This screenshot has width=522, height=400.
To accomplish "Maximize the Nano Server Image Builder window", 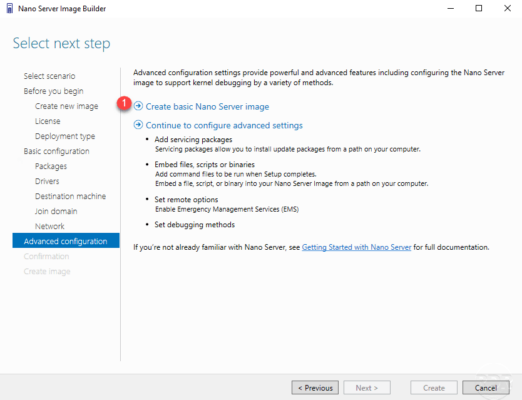I will click(479, 8).
